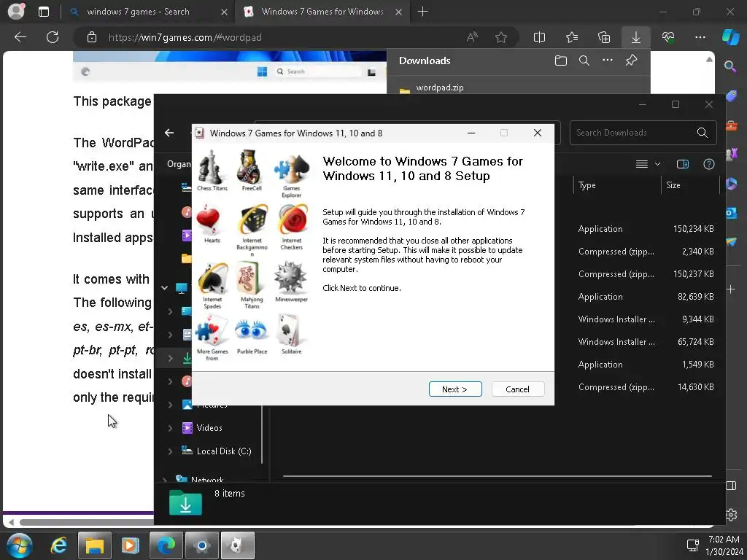This screenshot has height=560, width=747.
Task: Open a new Edge tab
Action: [x=422, y=12]
